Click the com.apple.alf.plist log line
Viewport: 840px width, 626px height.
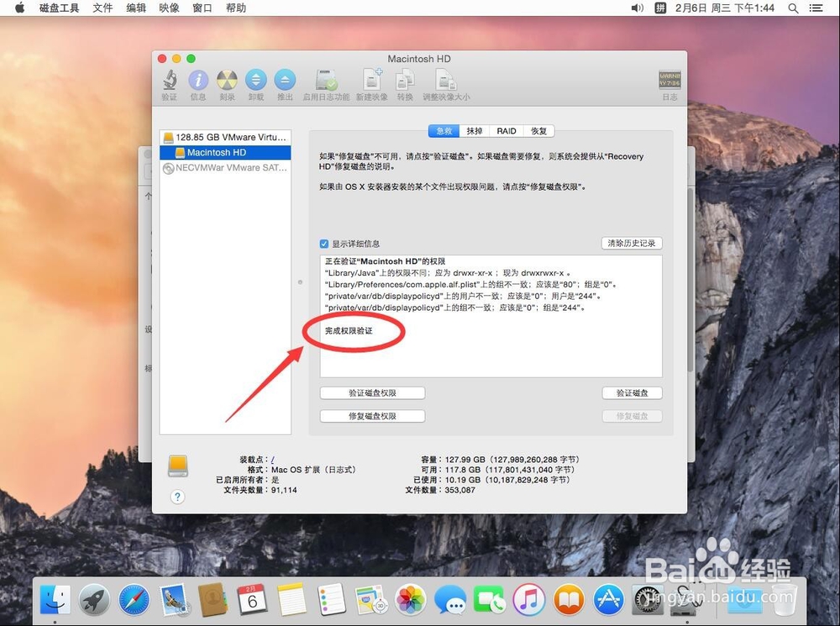point(471,285)
